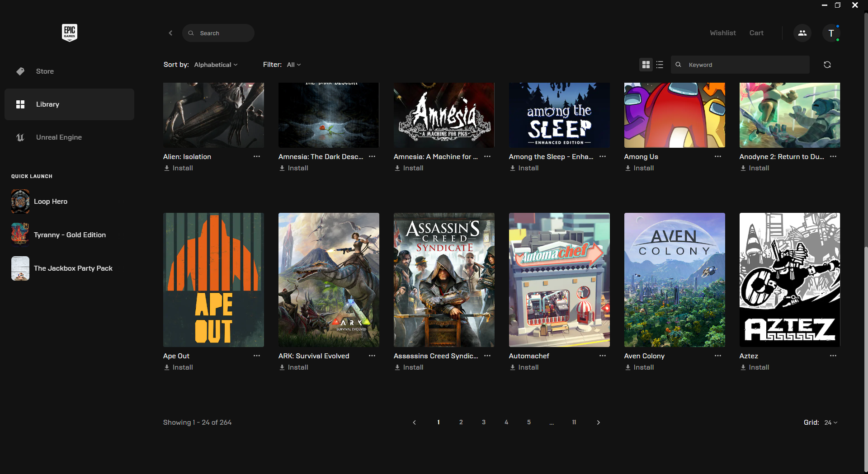This screenshot has width=868, height=474.
Task: Go to page 2
Action: coord(461,422)
